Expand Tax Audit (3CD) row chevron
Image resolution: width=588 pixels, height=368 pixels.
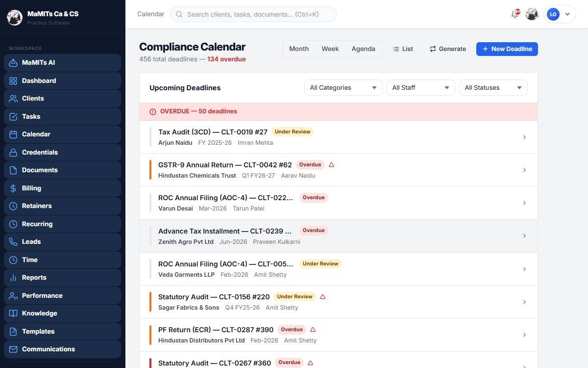click(x=524, y=137)
